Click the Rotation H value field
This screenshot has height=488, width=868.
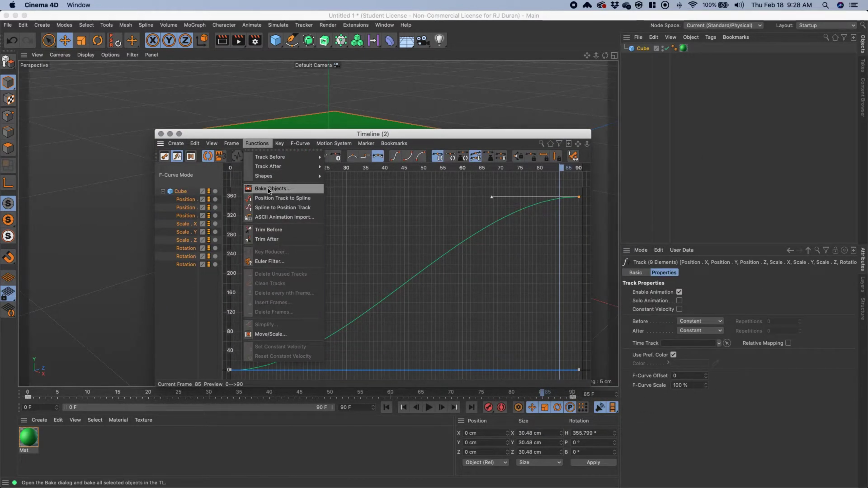tap(594, 433)
